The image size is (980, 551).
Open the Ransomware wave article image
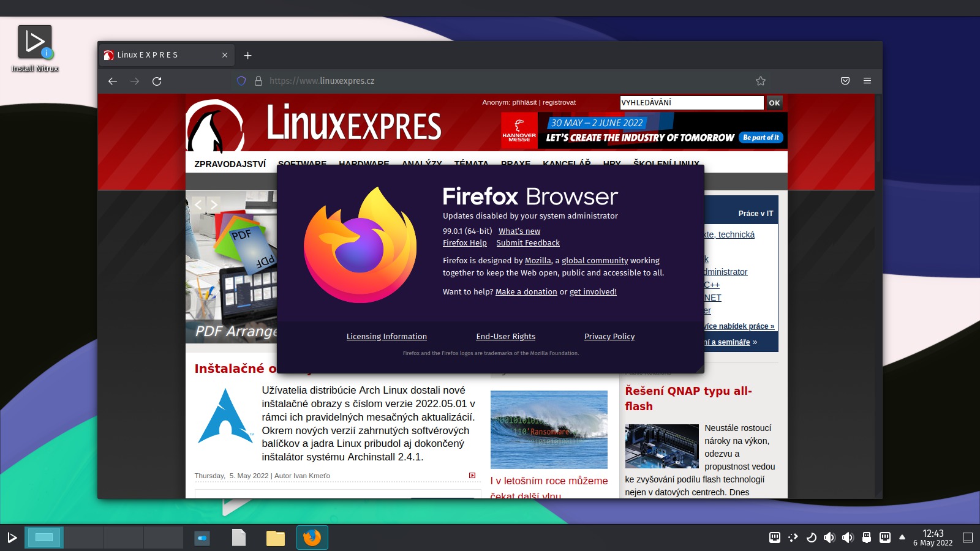click(x=549, y=430)
